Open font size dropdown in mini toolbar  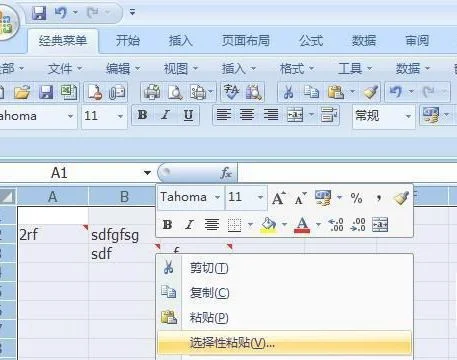point(260,197)
